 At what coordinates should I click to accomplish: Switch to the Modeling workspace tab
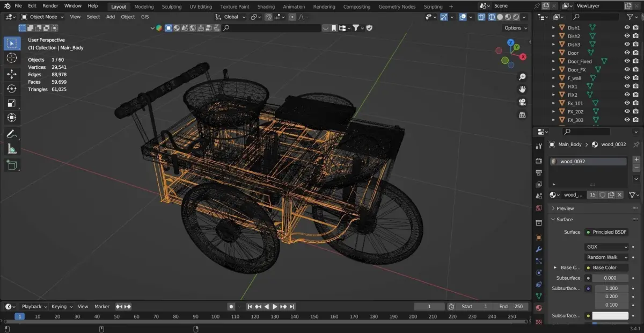pos(144,6)
